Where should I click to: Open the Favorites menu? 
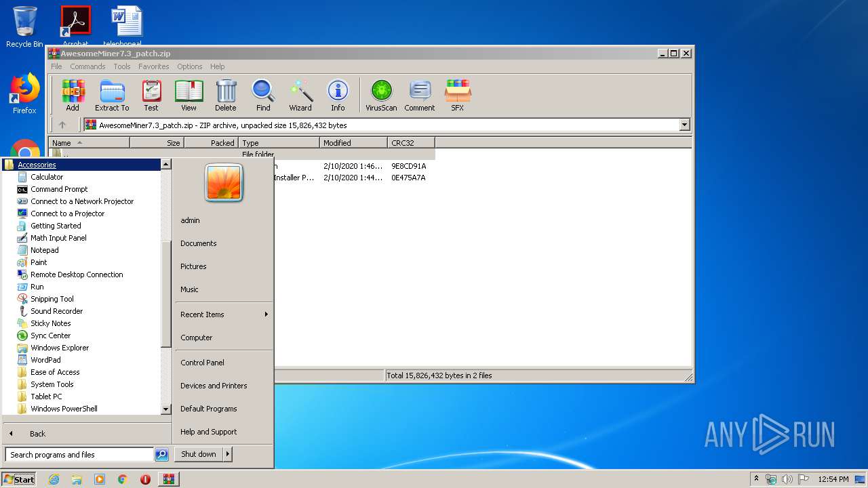pyautogui.click(x=154, y=66)
